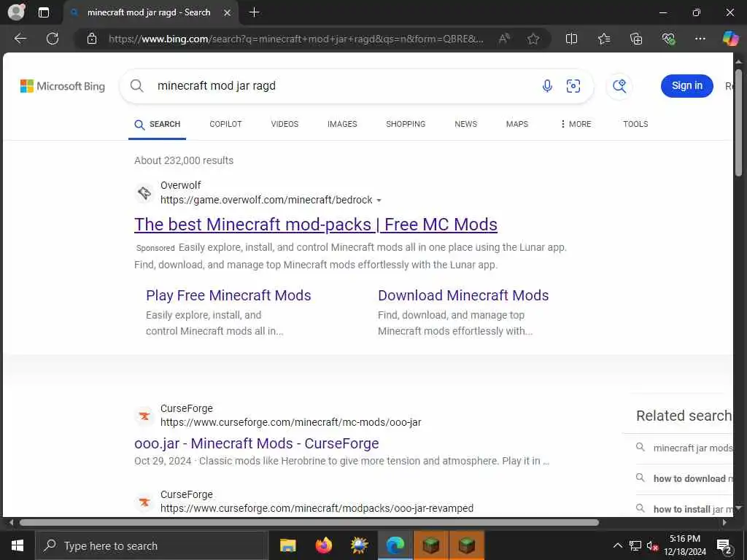Open ooo.jar Minecraft Mods CurseForge result
The image size is (747, 560).
click(256, 443)
